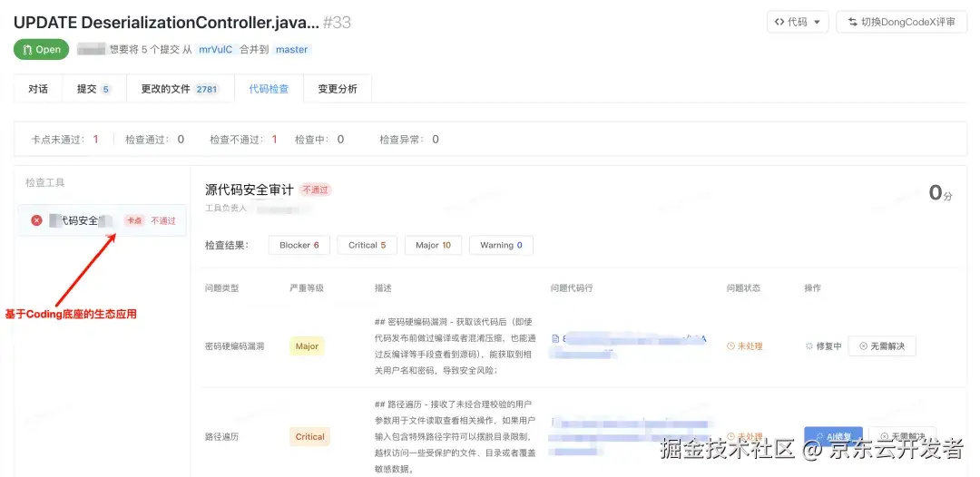Click the Critical severity tag
The height and width of the screenshot is (477, 980).
coord(310,436)
